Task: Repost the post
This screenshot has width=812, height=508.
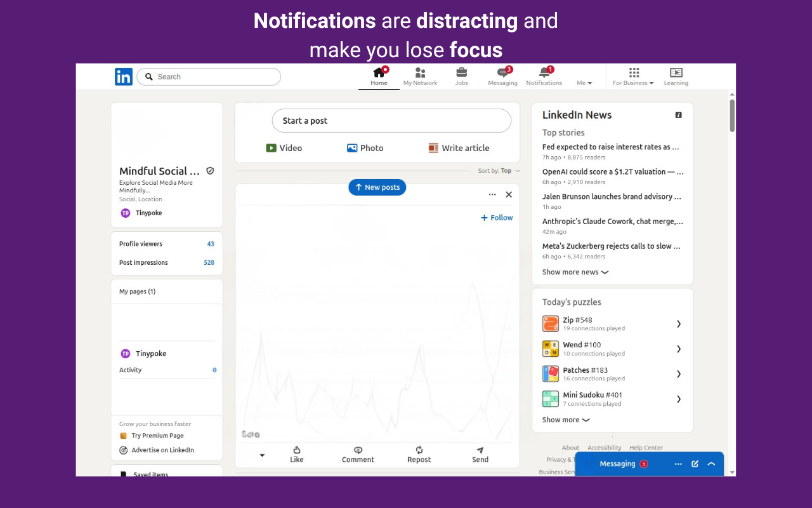Action: click(x=419, y=455)
